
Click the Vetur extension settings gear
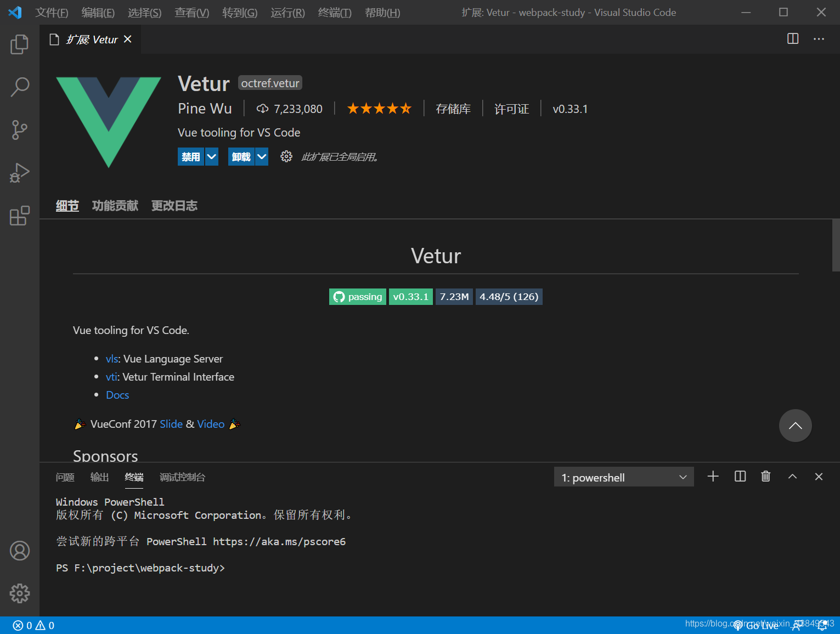pyautogui.click(x=286, y=156)
